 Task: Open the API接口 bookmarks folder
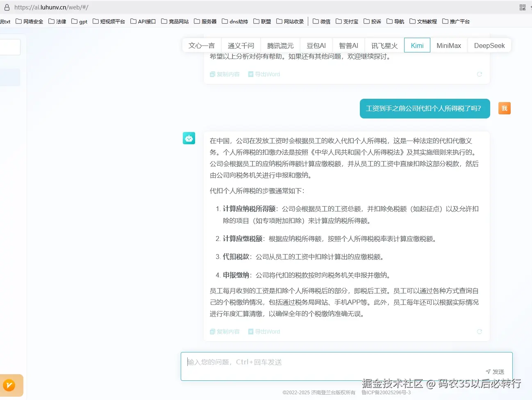pyautogui.click(x=143, y=21)
